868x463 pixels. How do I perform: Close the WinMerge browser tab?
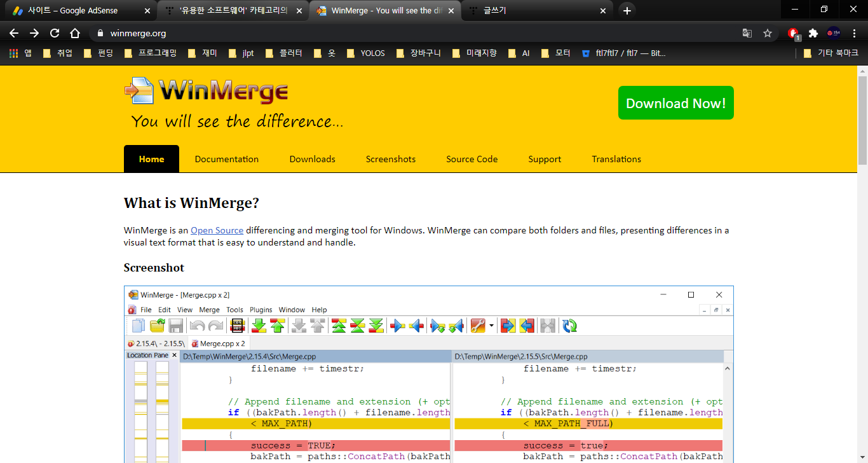tap(451, 11)
